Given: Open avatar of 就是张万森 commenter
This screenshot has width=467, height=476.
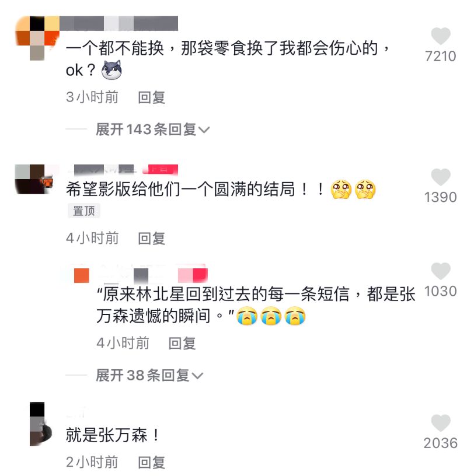Looking at the screenshot, I should (x=41, y=424).
